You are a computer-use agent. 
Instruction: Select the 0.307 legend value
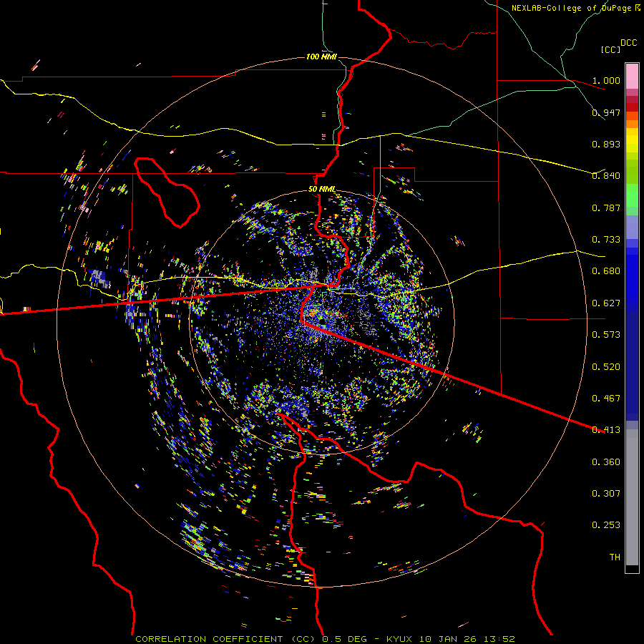point(606,494)
